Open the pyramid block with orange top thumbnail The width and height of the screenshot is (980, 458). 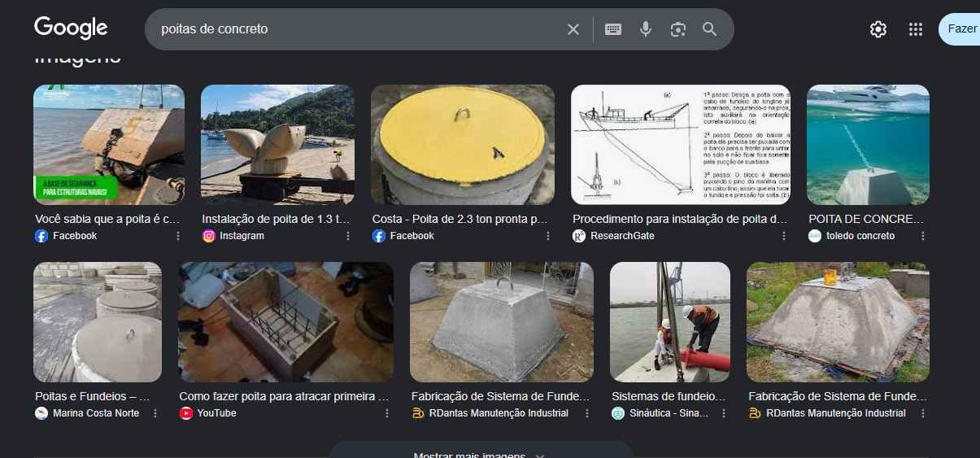tap(838, 322)
